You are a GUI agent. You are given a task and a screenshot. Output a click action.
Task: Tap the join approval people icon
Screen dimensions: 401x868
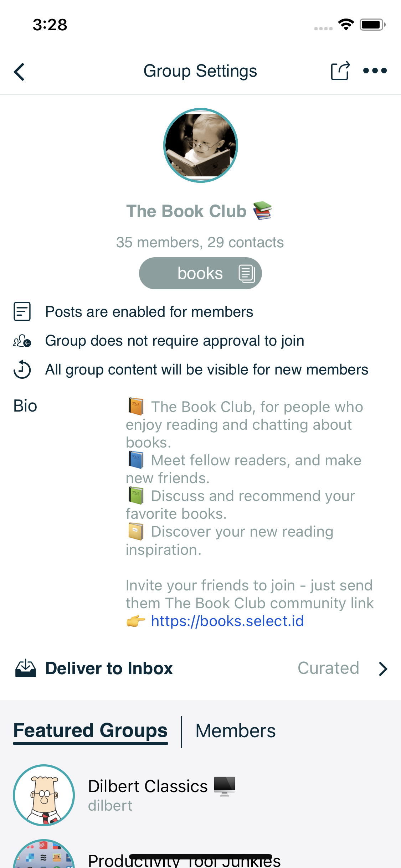click(22, 341)
